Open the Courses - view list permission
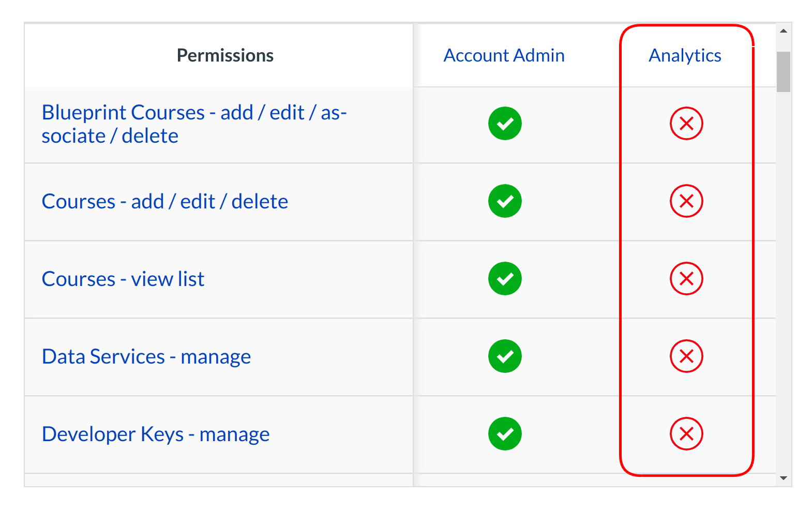The image size is (812, 512). click(x=123, y=279)
